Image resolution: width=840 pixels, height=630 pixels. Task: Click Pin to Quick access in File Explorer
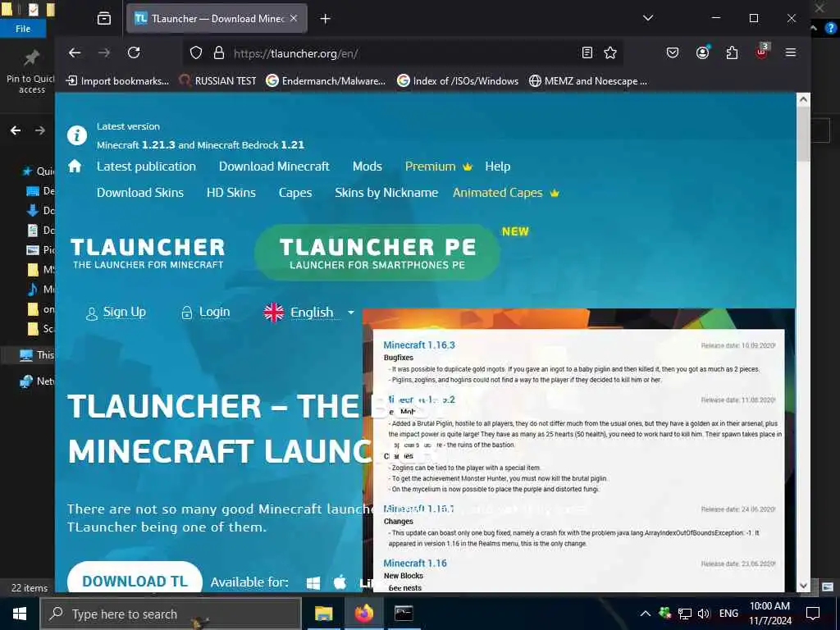30,72
